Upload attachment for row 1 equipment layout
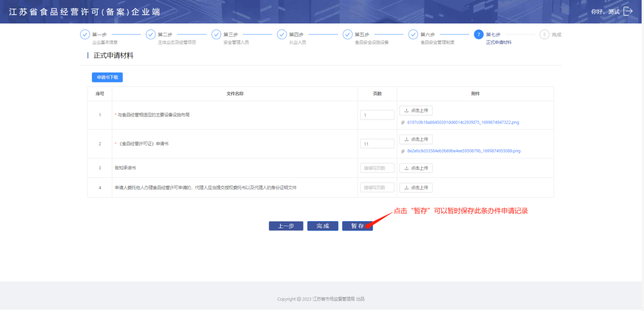Viewport: 644px width, 311px height. [x=416, y=110]
